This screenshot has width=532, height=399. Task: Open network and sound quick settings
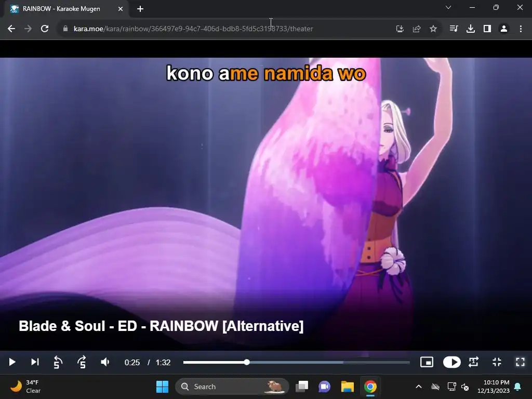pyautogui.click(x=458, y=387)
